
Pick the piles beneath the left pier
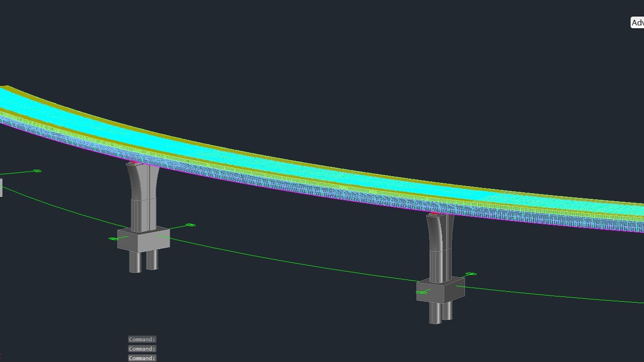point(143,262)
